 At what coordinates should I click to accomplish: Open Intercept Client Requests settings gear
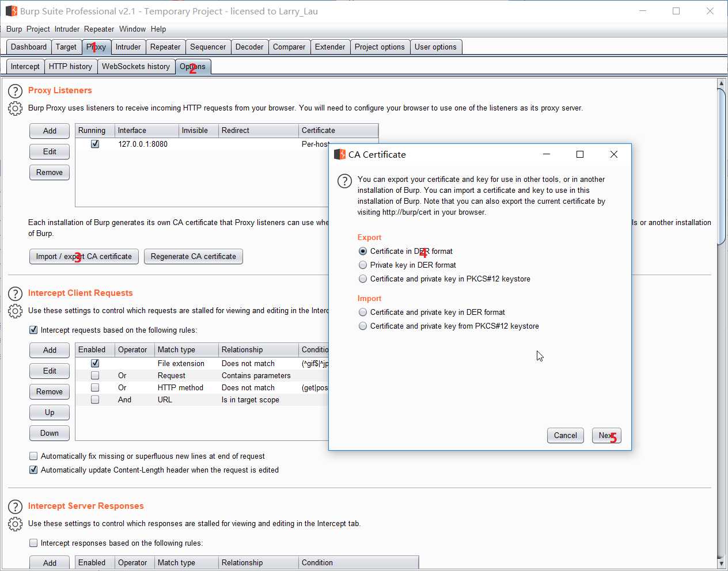tap(15, 311)
